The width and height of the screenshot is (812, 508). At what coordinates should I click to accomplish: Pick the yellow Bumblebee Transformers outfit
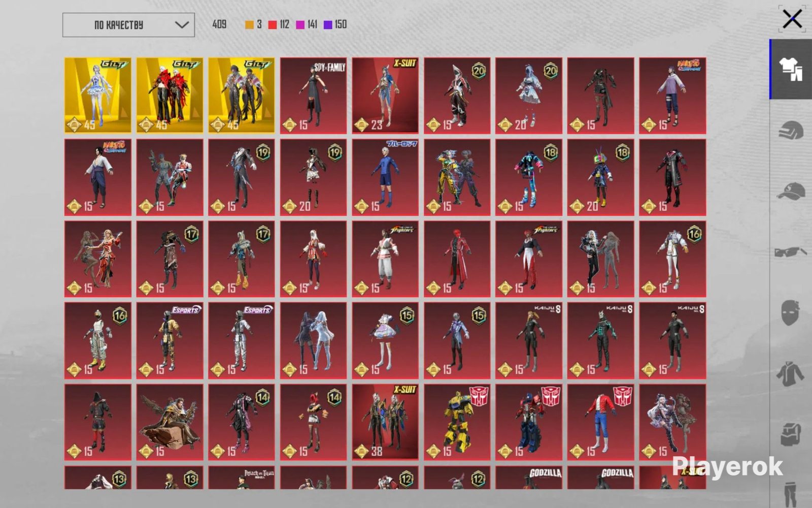(x=457, y=422)
